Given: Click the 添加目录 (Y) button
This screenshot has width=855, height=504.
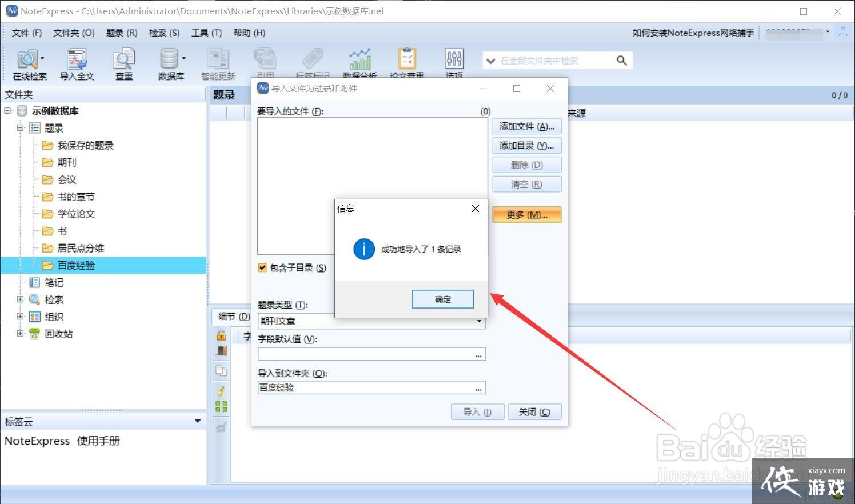Looking at the screenshot, I should tap(527, 146).
